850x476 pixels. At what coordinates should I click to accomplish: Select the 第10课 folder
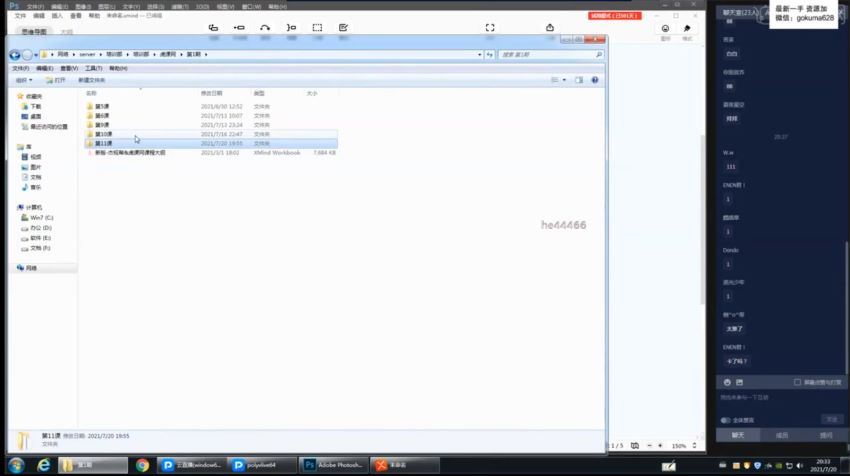(103, 134)
